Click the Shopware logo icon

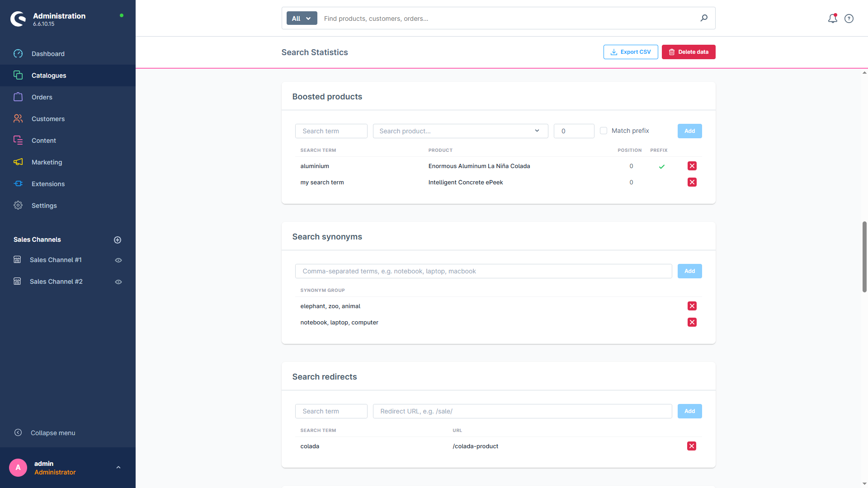click(x=18, y=19)
